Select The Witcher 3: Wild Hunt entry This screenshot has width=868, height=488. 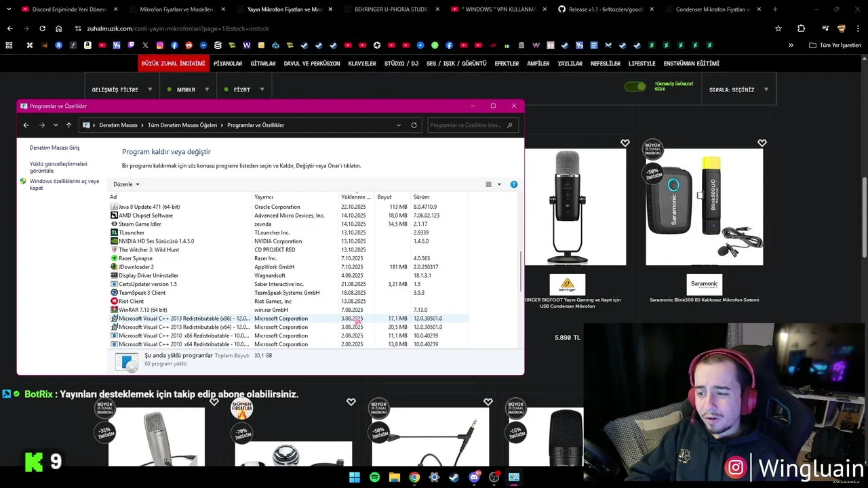pos(288,250)
